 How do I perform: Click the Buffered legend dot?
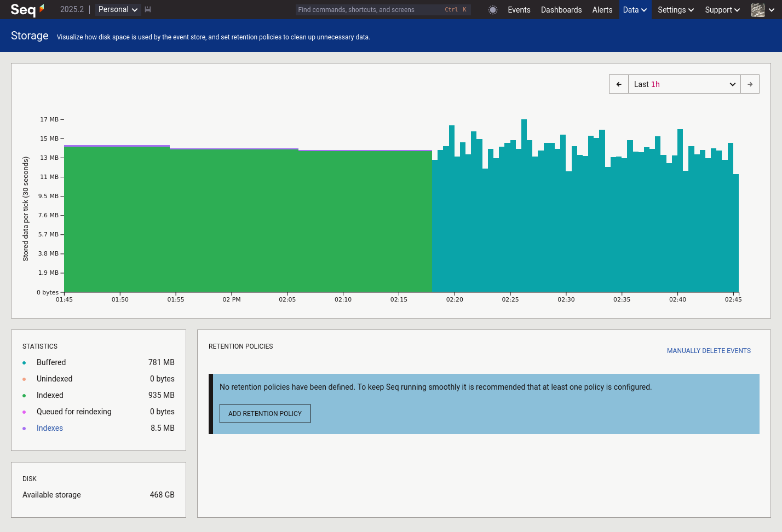click(x=24, y=363)
